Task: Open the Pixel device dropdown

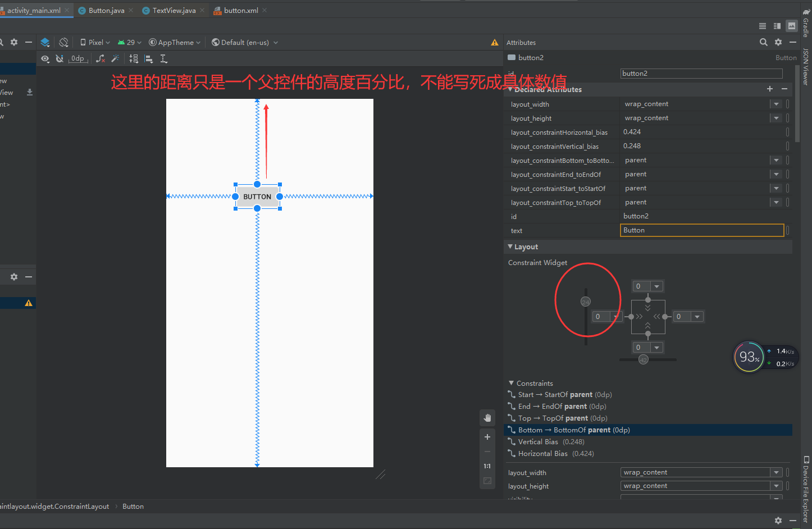Action: [95, 42]
